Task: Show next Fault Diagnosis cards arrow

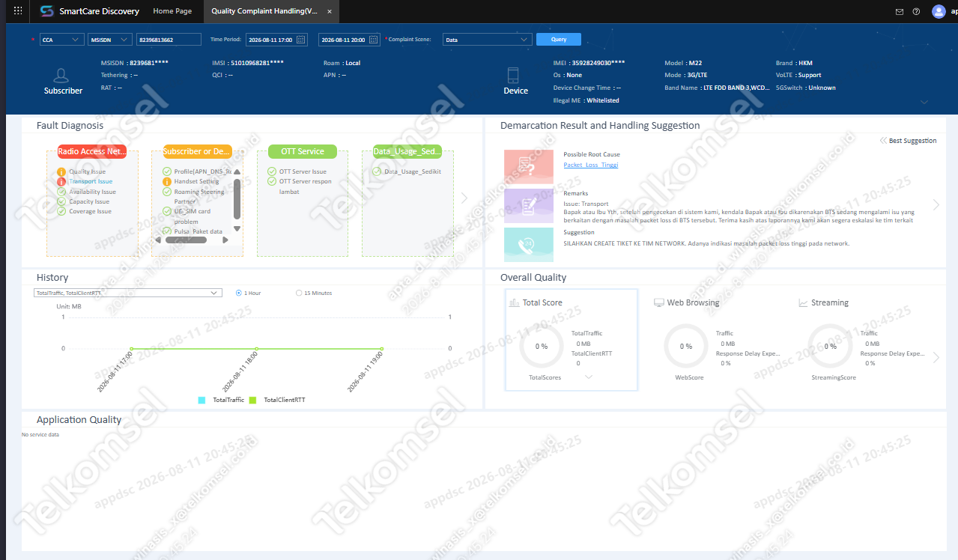Action: click(464, 198)
